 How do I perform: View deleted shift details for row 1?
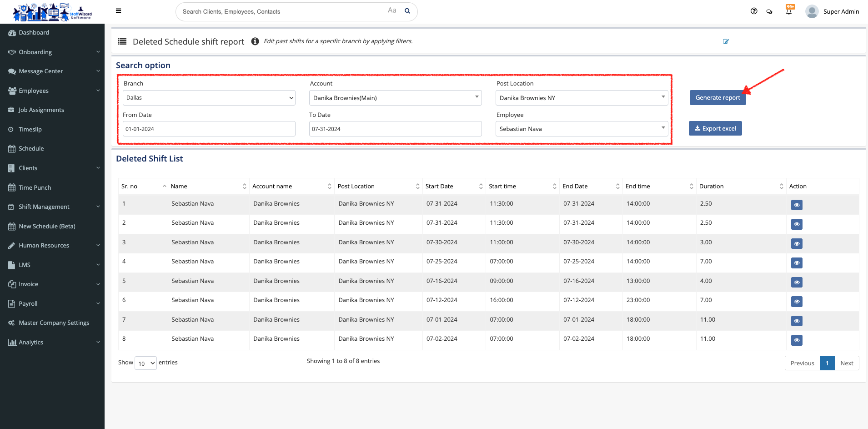pos(797,205)
